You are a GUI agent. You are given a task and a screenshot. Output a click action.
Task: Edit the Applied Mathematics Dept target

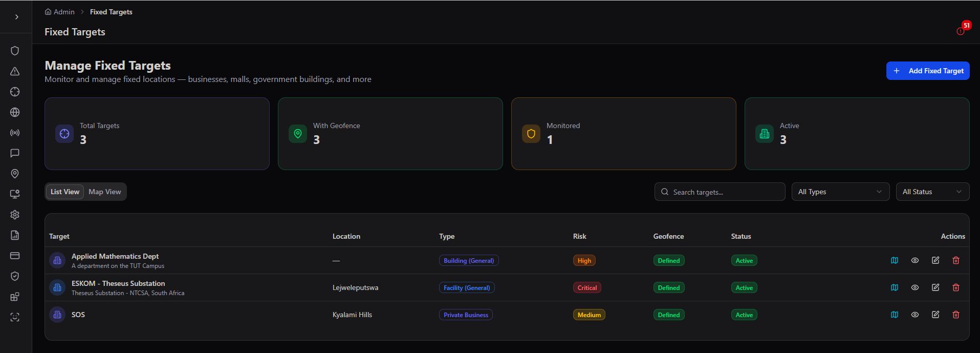(x=935, y=260)
